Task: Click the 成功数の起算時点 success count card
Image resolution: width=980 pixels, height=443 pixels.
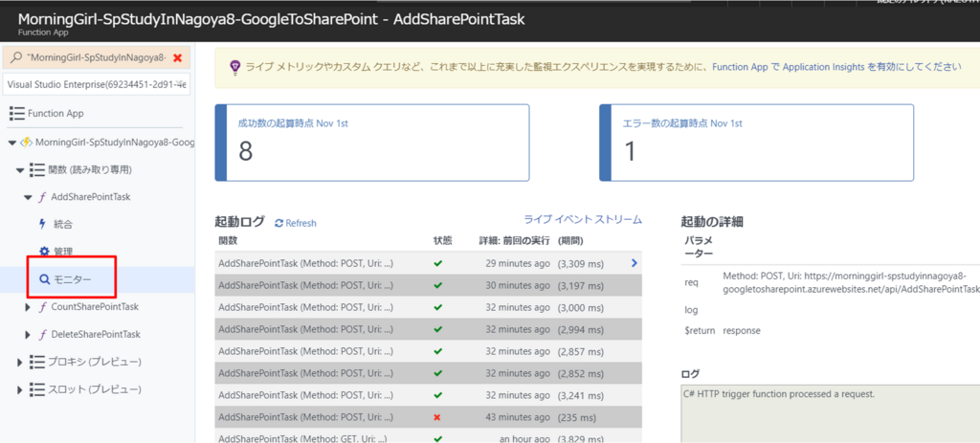Action: pyautogui.click(x=372, y=143)
